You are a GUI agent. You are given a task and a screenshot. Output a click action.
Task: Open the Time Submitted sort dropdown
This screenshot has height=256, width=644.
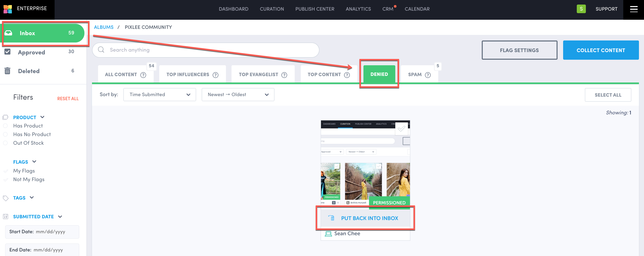point(159,95)
